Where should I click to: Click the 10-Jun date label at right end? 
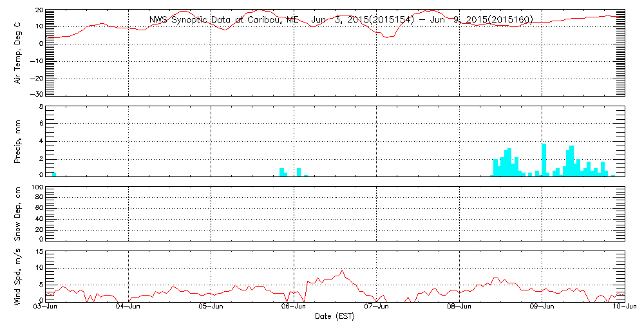pos(623,307)
